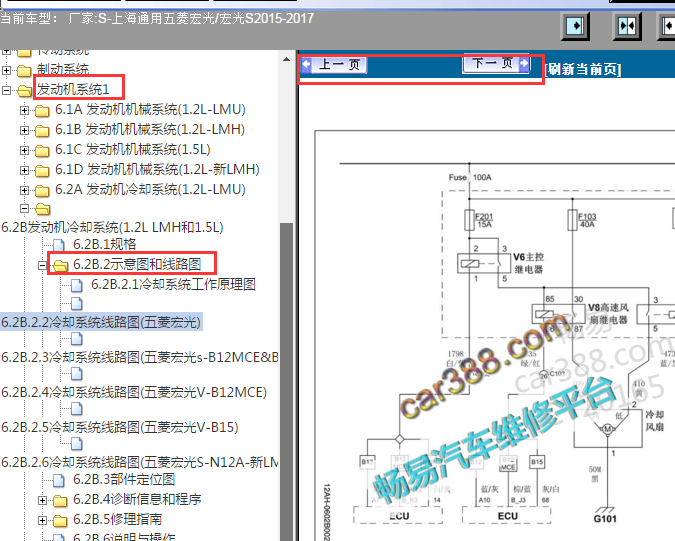Click the V6主控继电器 label in diagram
Image resolution: width=675 pixels, height=541 pixels.
pyautogui.click(x=529, y=263)
